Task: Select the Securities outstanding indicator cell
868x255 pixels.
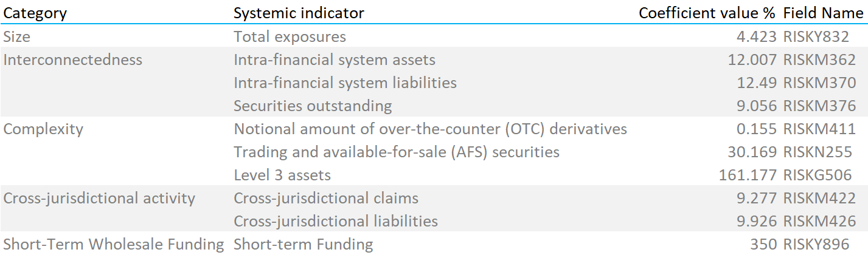Action: pyautogui.click(x=313, y=106)
